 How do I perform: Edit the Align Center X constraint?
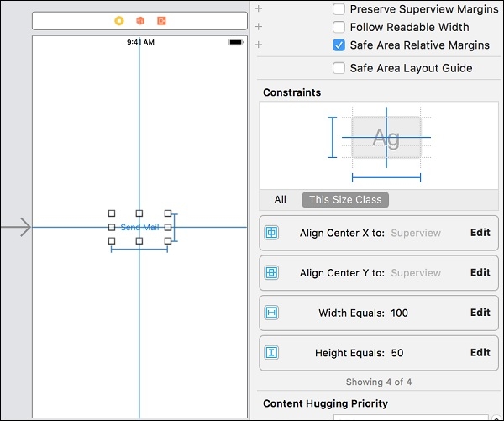pos(480,233)
